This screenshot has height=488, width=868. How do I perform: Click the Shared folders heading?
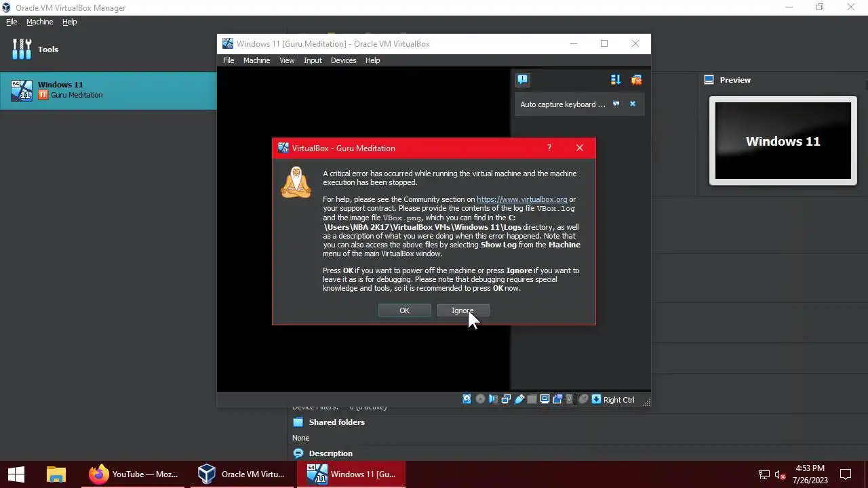click(337, 422)
